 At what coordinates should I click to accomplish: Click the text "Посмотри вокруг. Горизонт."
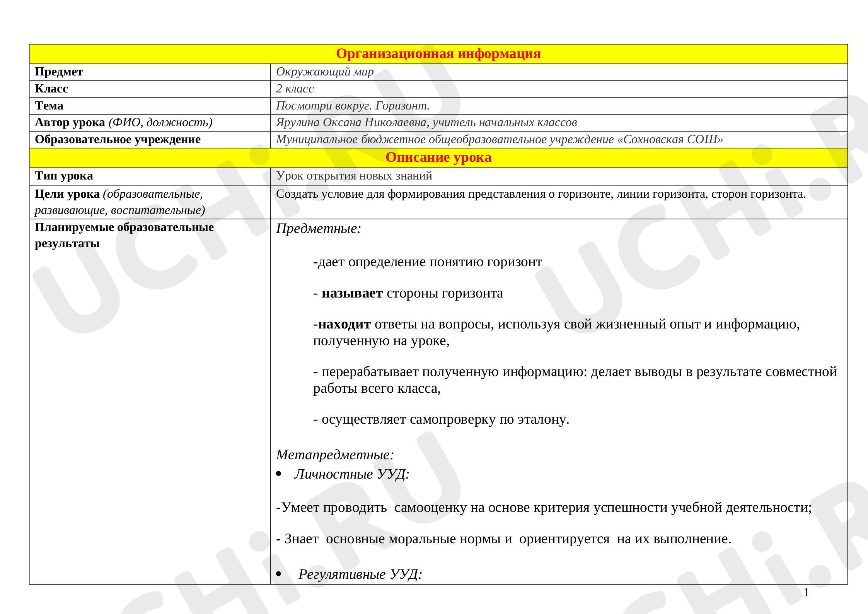coord(353,106)
